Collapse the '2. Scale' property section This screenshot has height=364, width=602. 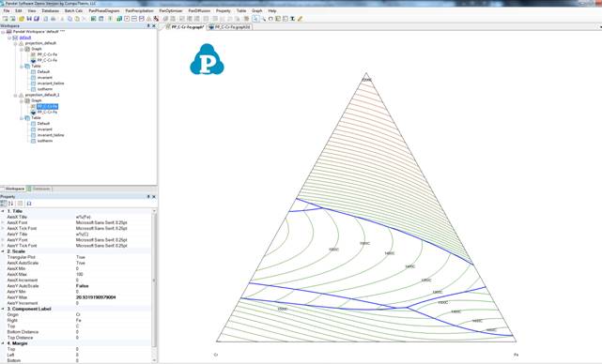pyautogui.click(x=3, y=251)
